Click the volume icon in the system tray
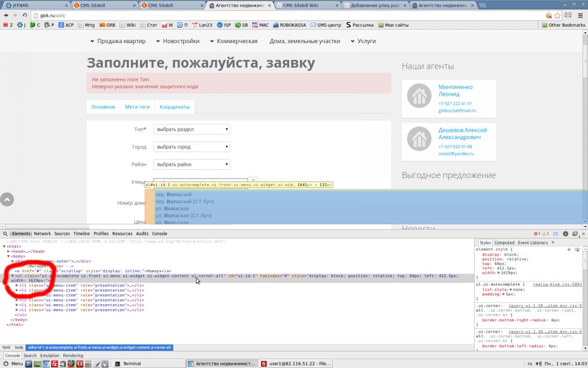Viewport: 588px width, 368px height. pyautogui.click(x=539, y=364)
